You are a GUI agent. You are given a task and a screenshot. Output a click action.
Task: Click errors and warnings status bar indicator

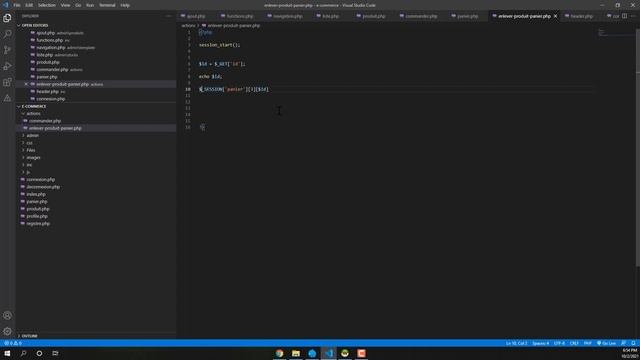pyautogui.click(x=13, y=343)
